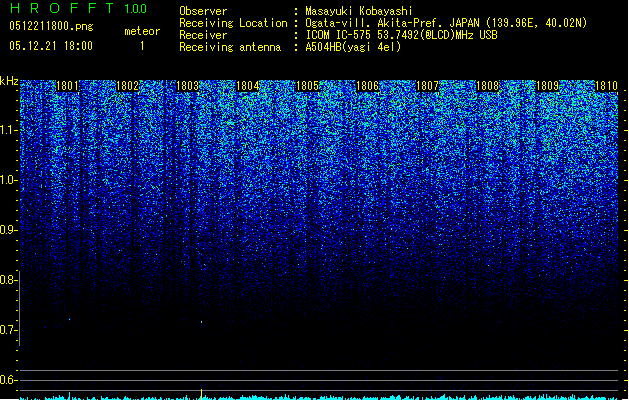Select antenna A504HB(yagi 4el) text
Image resolution: width=629 pixels, height=400 pixels.
353,47
